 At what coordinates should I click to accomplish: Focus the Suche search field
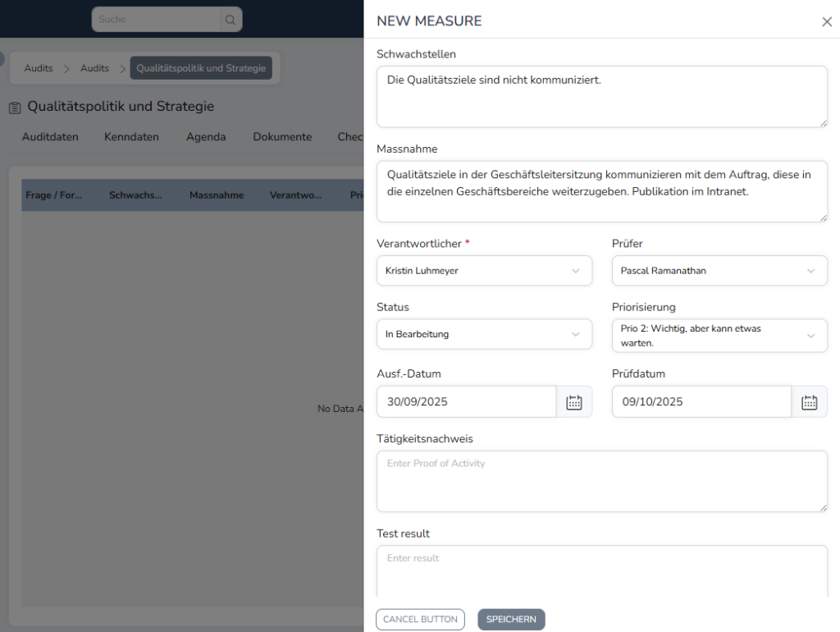(156, 20)
